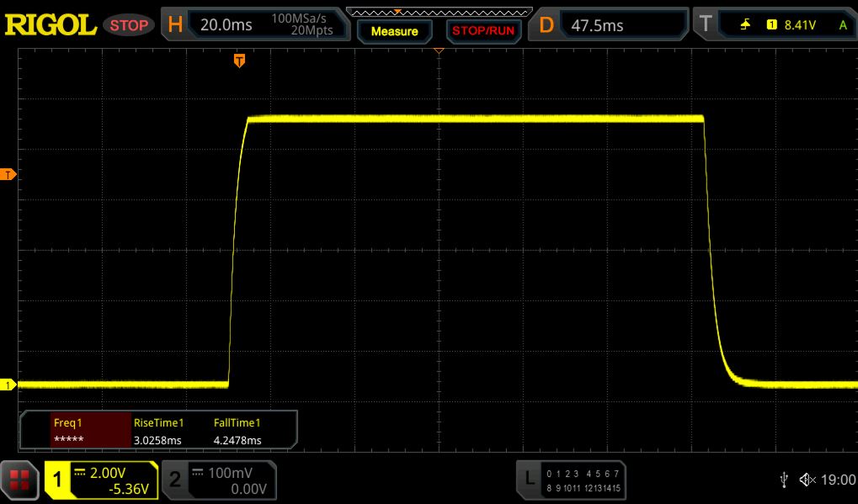The width and height of the screenshot is (858, 504).
Task: Click the muted speaker icon
Action: pyautogui.click(x=807, y=480)
